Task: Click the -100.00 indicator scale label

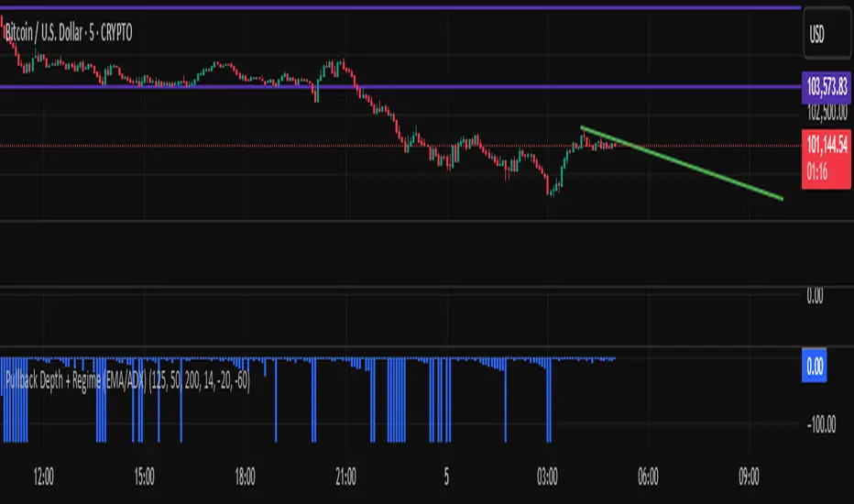Action: coord(821,424)
